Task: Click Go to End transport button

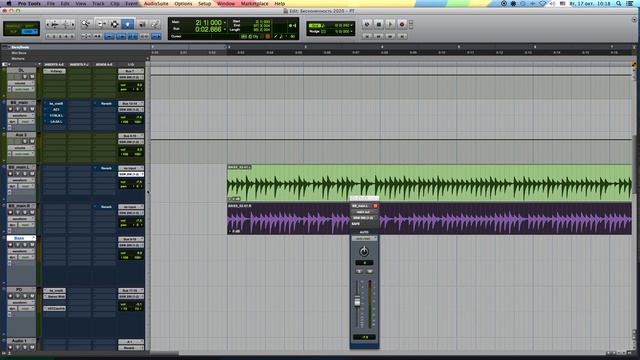Action: click(x=402, y=36)
